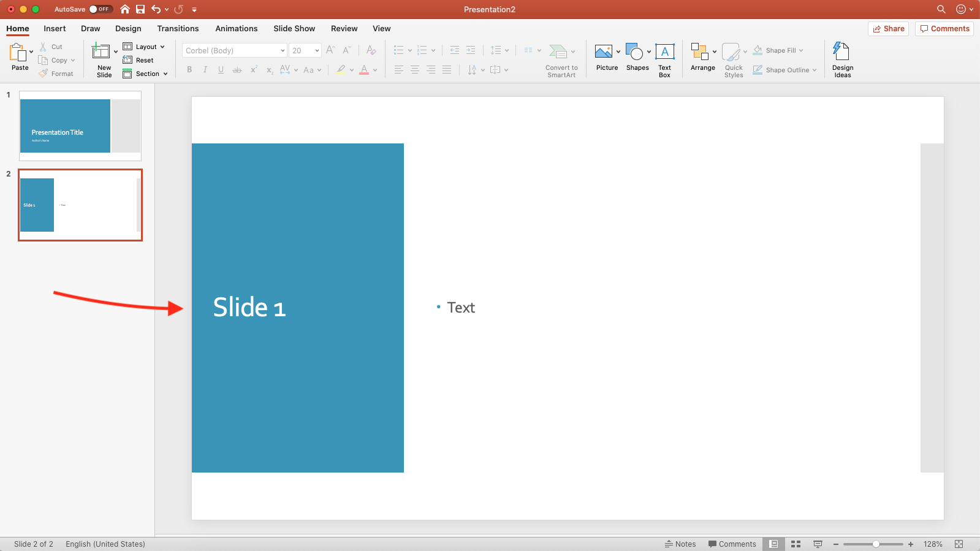This screenshot has height=551, width=980.
Task: Switch to Slide Sorter view
Action: tap(796, 544)
